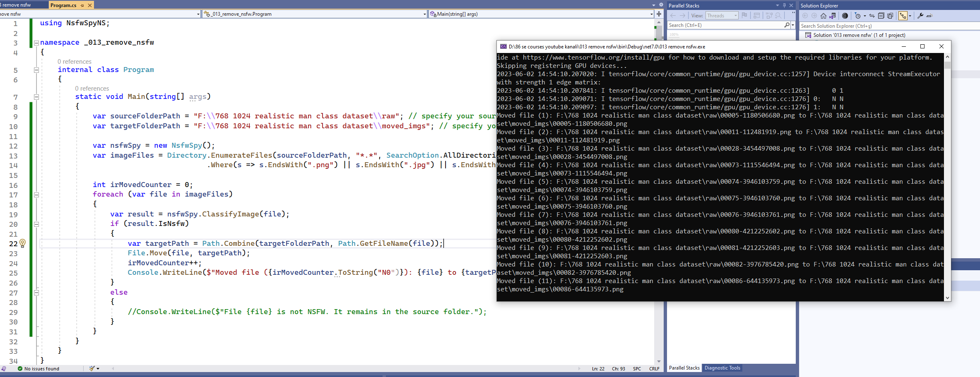Click the Search Solution Explorer field

(x=889, y=26)
